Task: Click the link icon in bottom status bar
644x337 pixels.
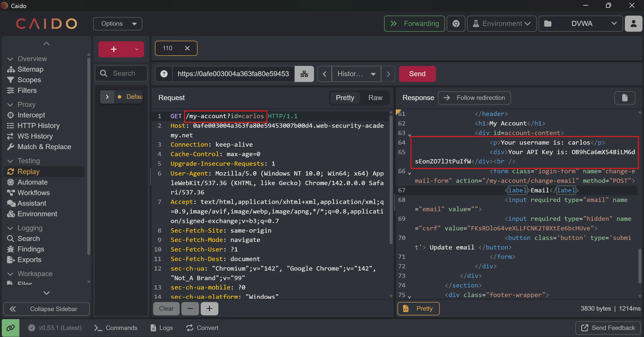Action: point(11,328)
